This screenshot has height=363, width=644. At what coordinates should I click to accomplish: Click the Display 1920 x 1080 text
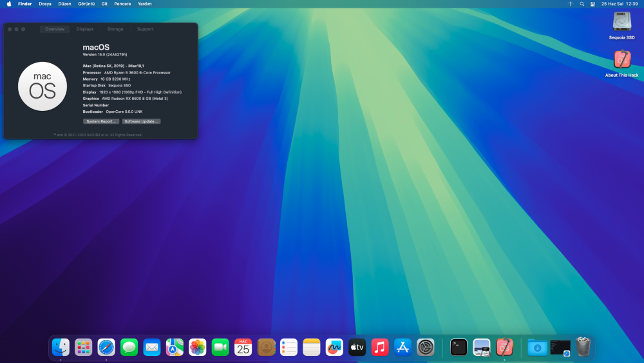[132, 92]
